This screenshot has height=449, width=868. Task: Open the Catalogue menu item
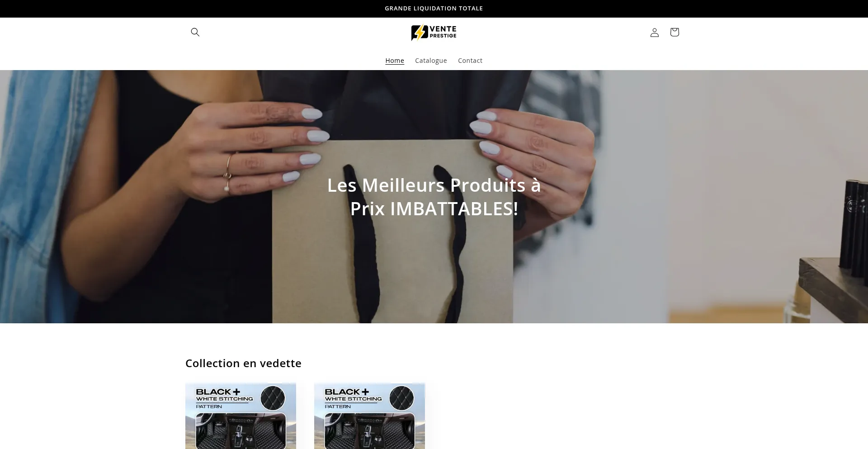(431, 61)
